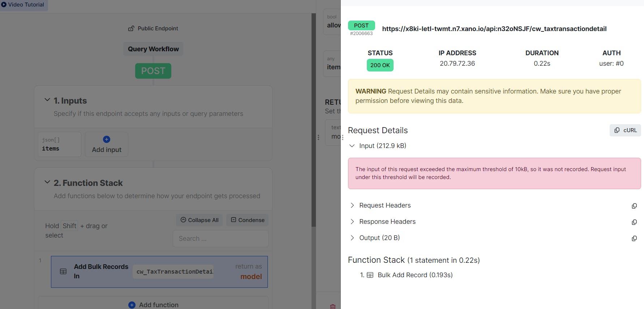644x309 pixels.
Task: Click the Add Bulk Records table icon
Action: [x=63, y=271]
